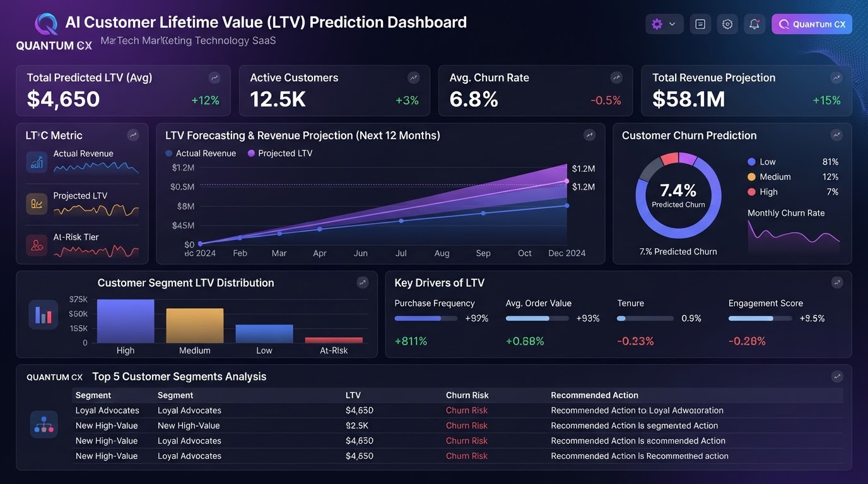This screenshot has width=868, height=484.
Task: Expand the Top 5 Customer Segments panel
Action: click(x=836, y=376)
